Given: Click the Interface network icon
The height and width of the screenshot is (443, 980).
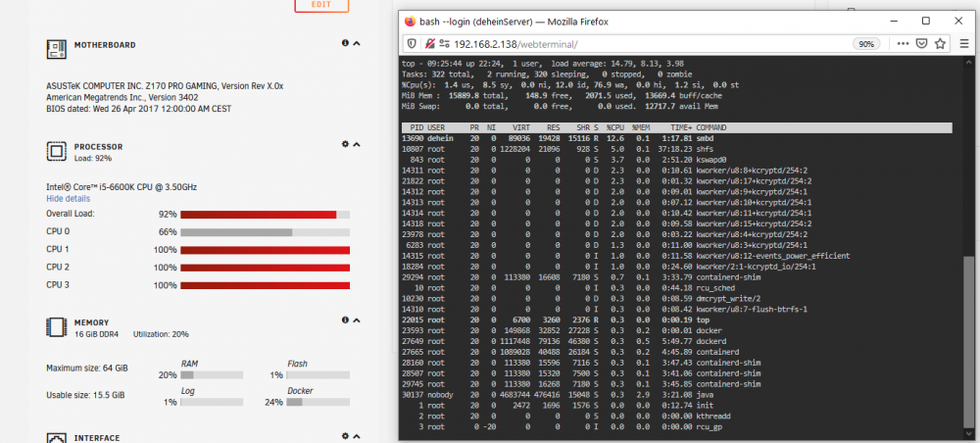Looking at the screenshot, I should (56, 437).
